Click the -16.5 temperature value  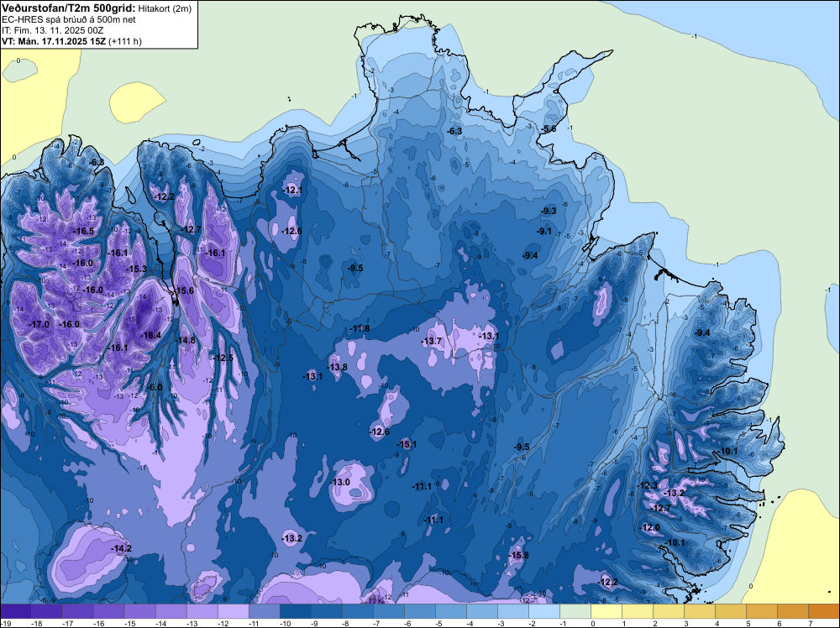(x=83, y=231)
